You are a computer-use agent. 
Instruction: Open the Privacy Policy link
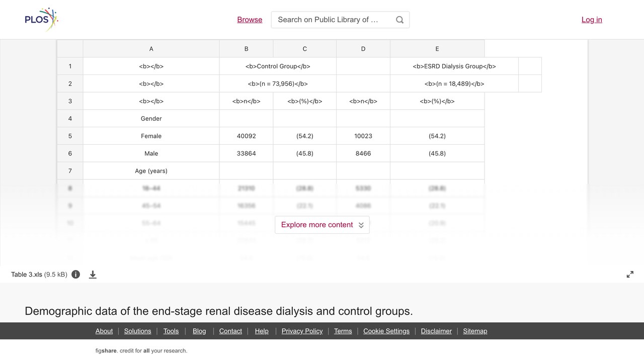[x=302, y=331]
